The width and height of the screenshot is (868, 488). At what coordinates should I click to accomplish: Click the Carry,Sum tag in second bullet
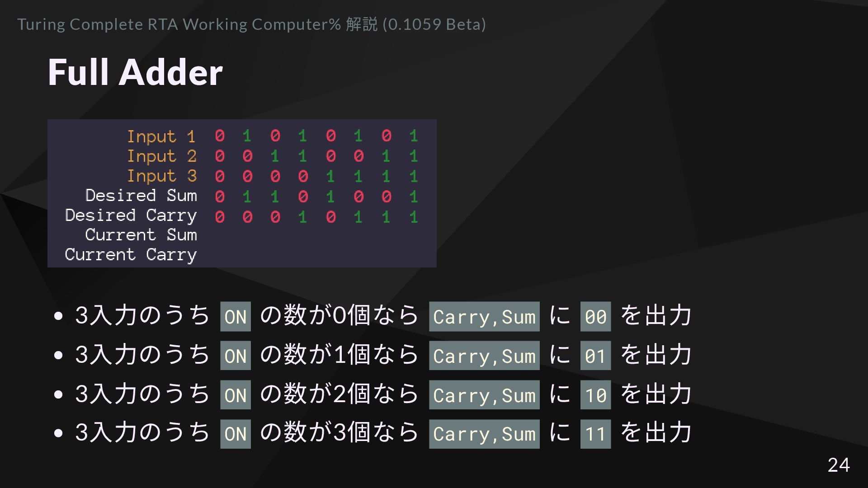(x=484, y=356)
